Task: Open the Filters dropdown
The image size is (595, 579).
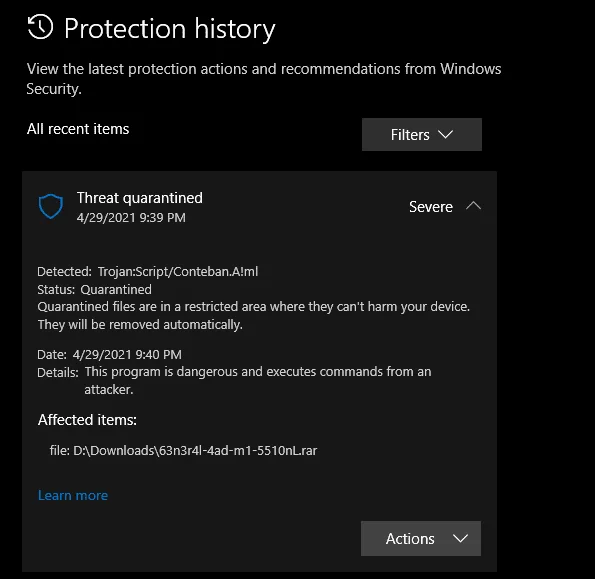Action: tap(422, 135)
